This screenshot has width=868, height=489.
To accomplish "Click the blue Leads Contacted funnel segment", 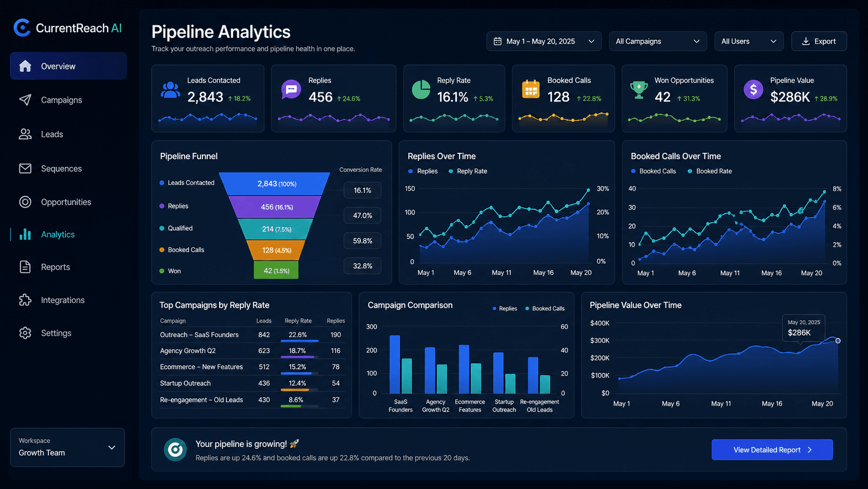I will click(x=275, y=183).
